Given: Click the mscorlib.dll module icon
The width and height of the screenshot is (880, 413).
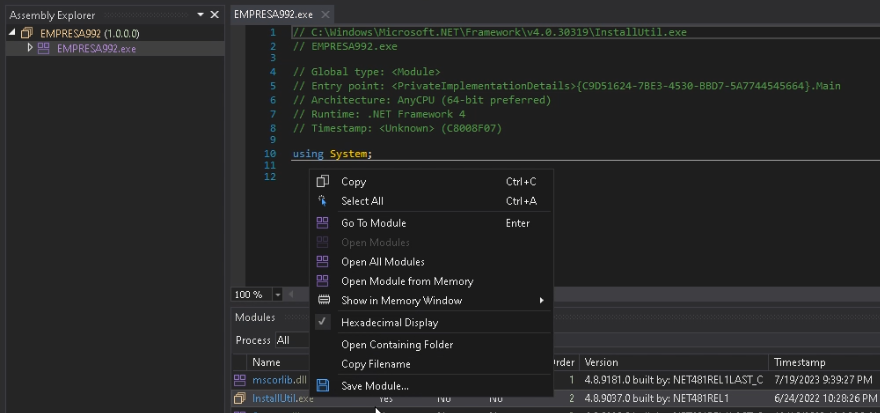Looking at the screenshot, I should [240, 380].
